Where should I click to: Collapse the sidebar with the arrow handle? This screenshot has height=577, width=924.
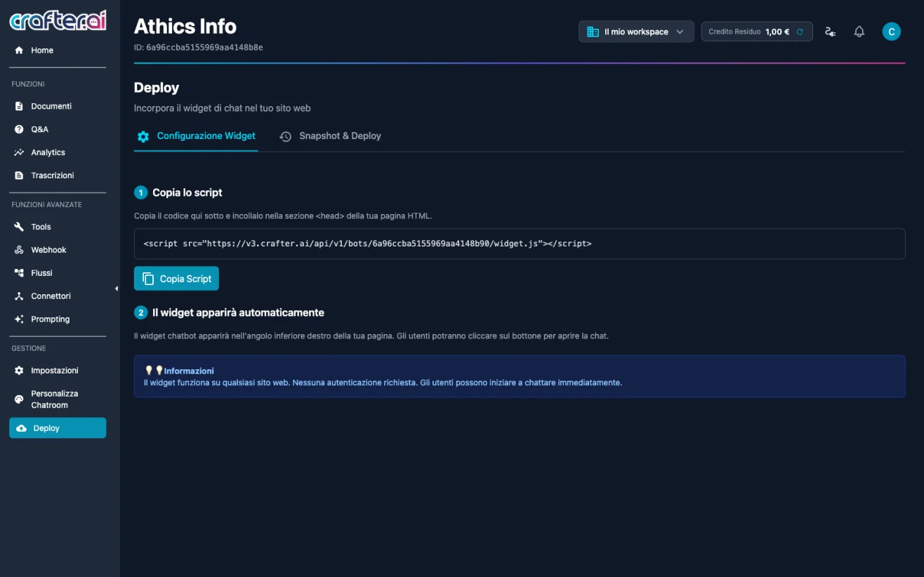117,288
